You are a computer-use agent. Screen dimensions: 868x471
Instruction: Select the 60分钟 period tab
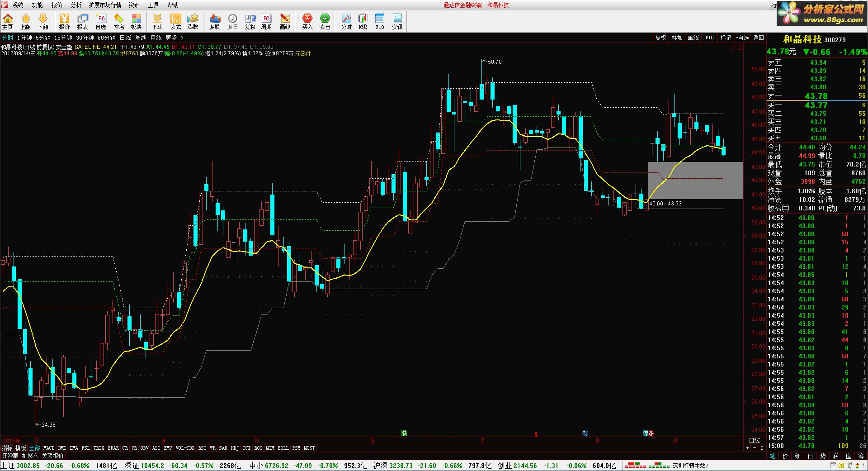pos(107,38)
